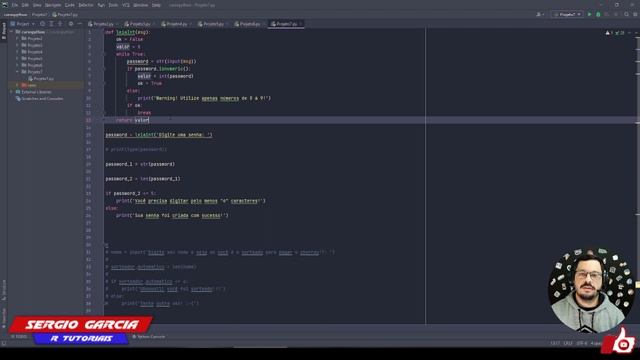Open the VCS menu
Viewport: 640px width, 360px height.
[126, 5]
